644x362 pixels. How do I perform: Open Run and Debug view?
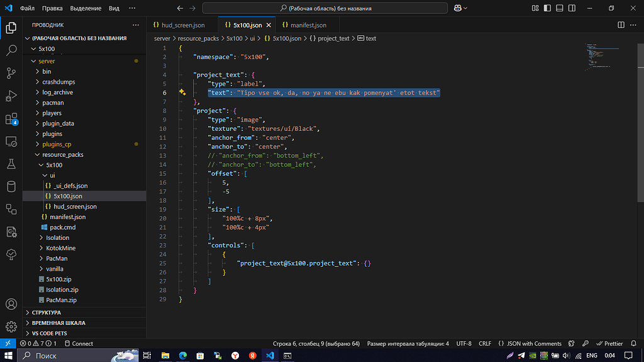pos(11,96)
